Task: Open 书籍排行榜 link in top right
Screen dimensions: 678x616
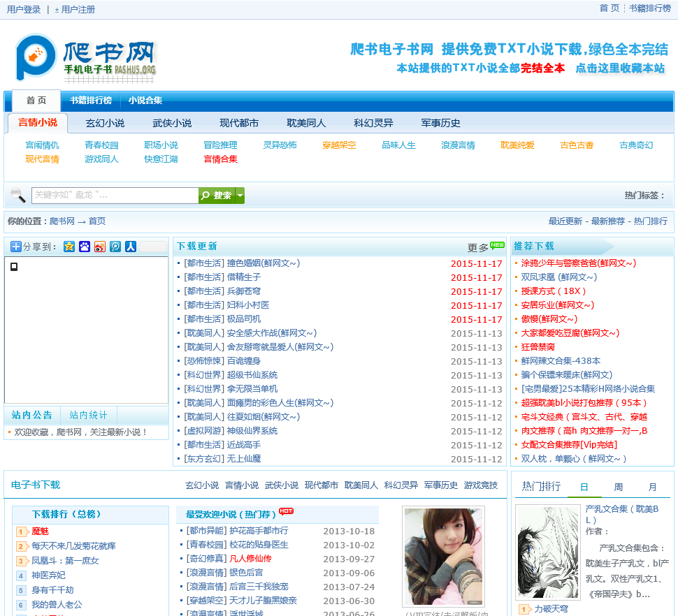Action: tap(649, 8)
